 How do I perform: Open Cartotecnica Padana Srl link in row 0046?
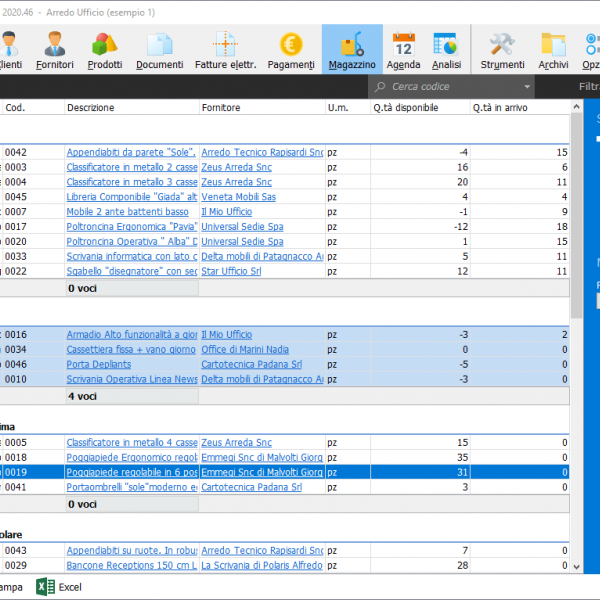251,365
